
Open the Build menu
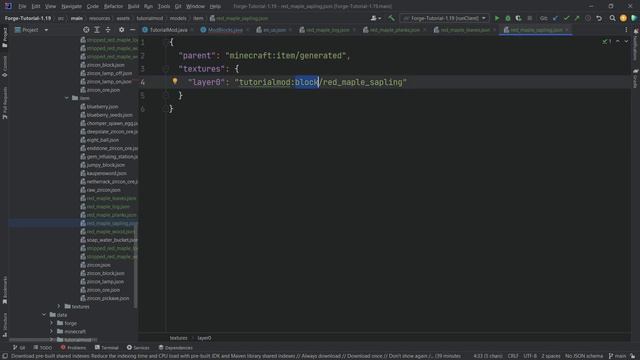coord(133,6)
